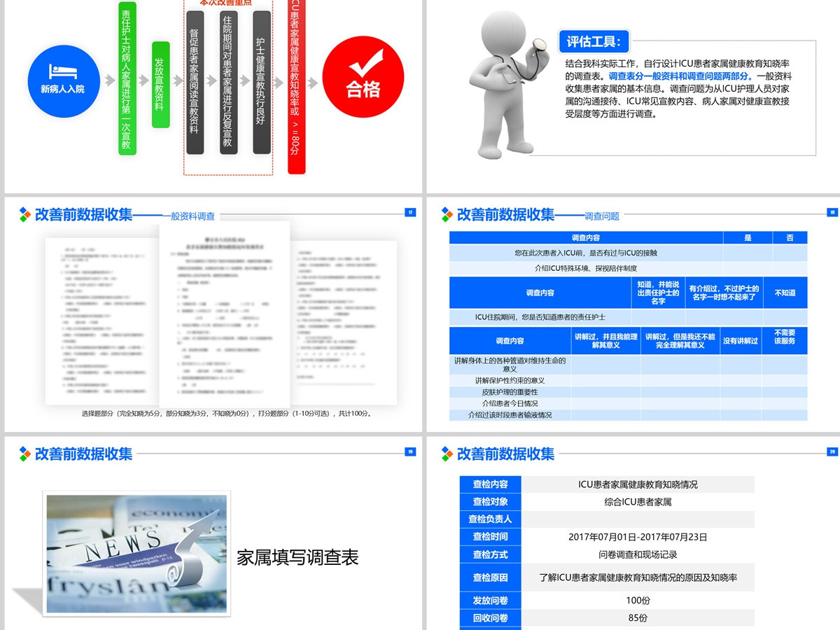
Task: Click the 知道，并能说出责任护士的名字 header cell
Action: [x=658, y=293]
